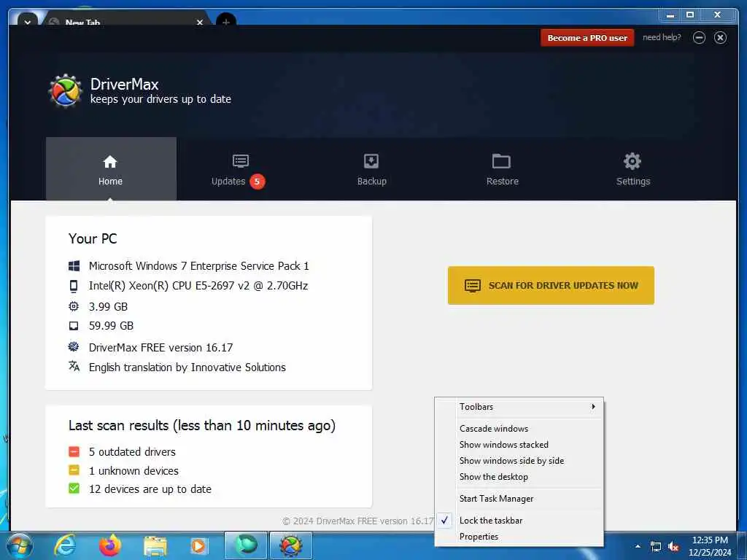747x560 pixels.
Task: Click Become a PRO user button
Action: (587, 38)
